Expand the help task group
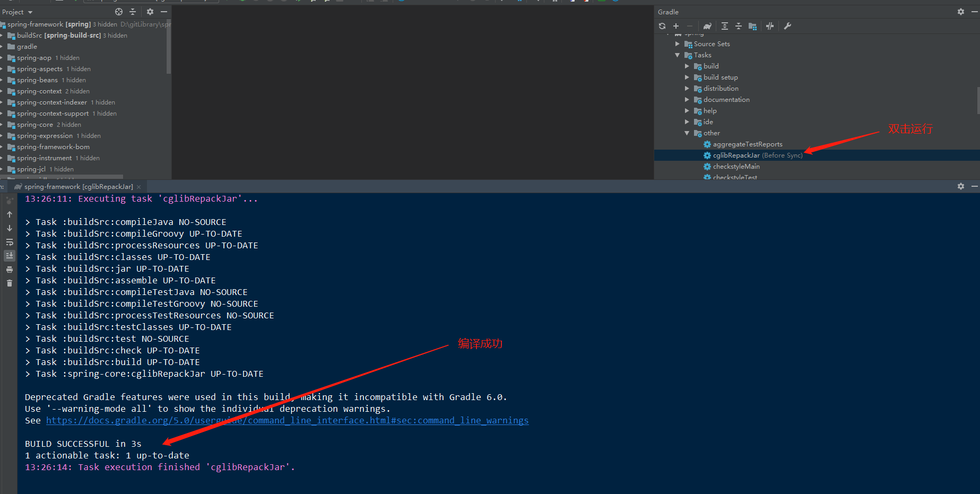This screenshot has height=494, width=980. [687, 111]
